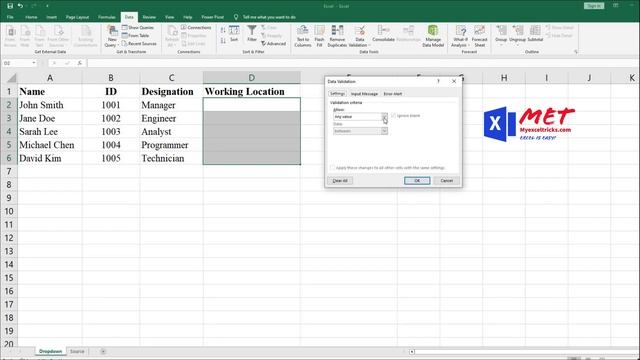The image size is (640, 360).
Task: Click the Save icon in the title bar
Action: point(10,6)
